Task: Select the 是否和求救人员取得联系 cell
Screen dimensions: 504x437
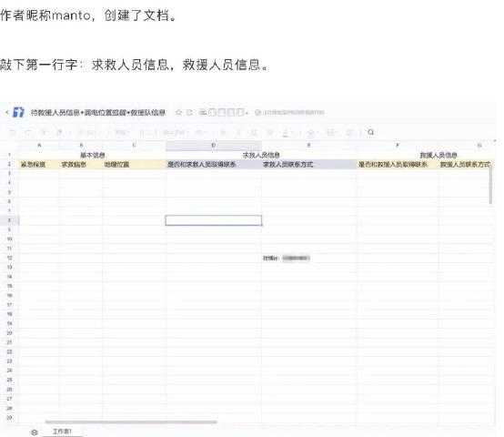Action: pyautogui.click(x=214, y=164)
